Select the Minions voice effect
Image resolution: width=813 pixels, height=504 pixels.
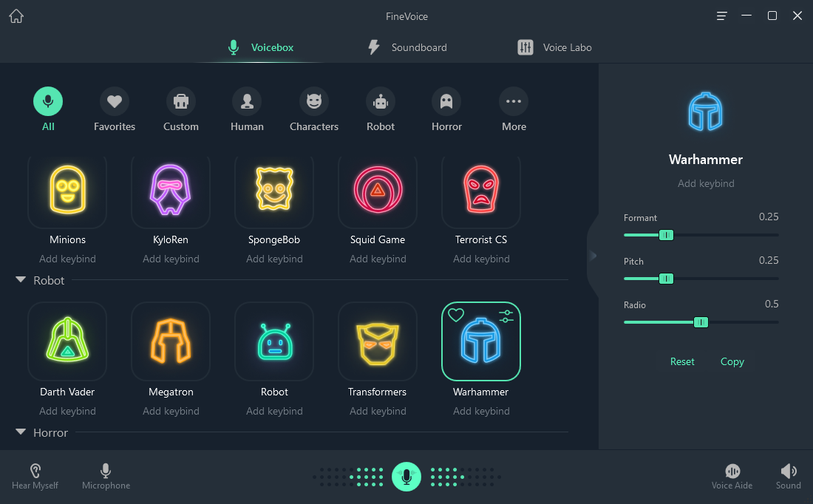pyautogui.click(x=67, y=191)
